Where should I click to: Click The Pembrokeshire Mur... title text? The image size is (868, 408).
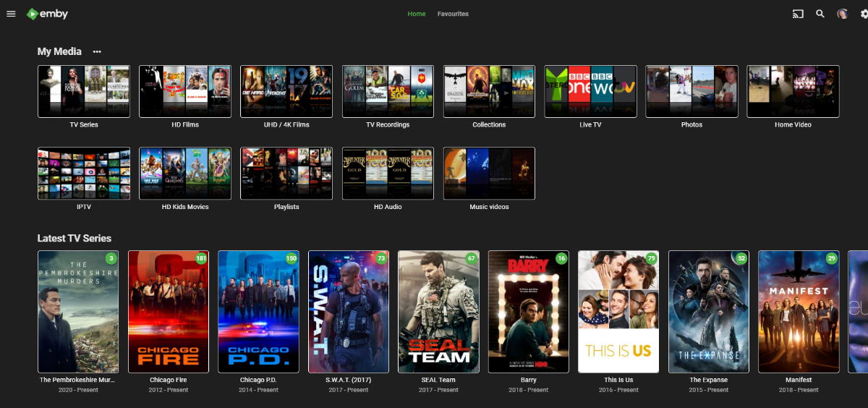click(78, 380)
